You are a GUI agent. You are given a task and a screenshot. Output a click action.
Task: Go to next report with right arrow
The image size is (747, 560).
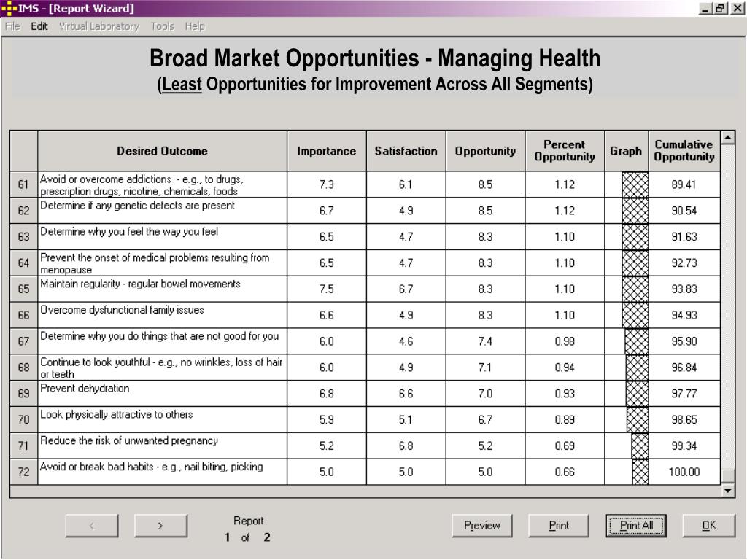point(160,525)
